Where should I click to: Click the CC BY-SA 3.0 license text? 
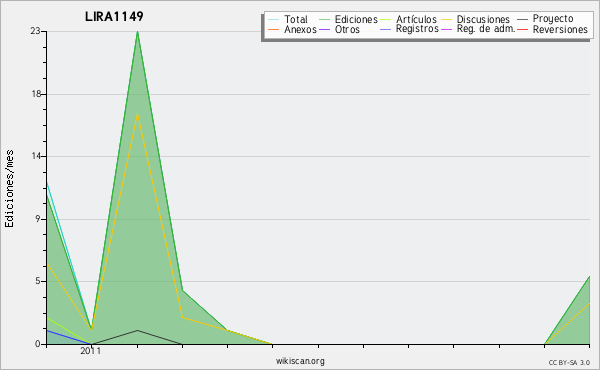tap(569, 363)
